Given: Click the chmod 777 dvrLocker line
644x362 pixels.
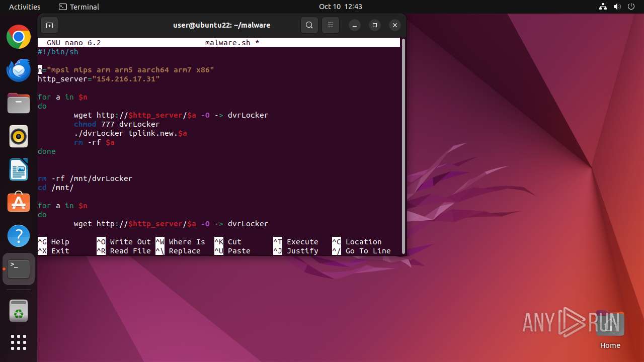Looking at the screenshot, I should point(117,124).
